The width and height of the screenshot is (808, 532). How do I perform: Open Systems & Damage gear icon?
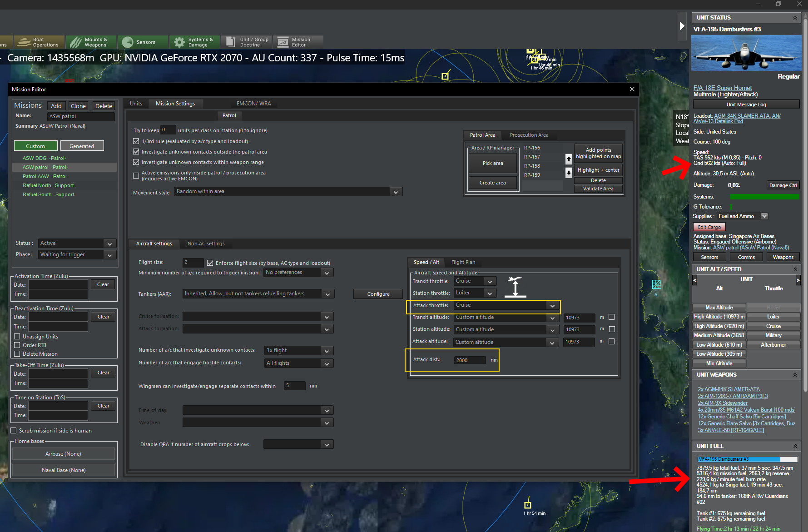(x=180, y=42)
